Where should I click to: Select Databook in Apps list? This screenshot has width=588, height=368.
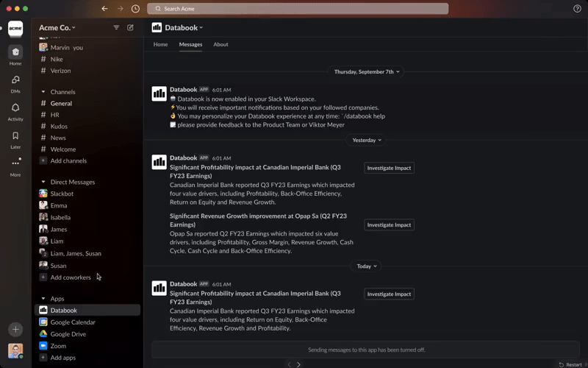(x=87, y=310)
